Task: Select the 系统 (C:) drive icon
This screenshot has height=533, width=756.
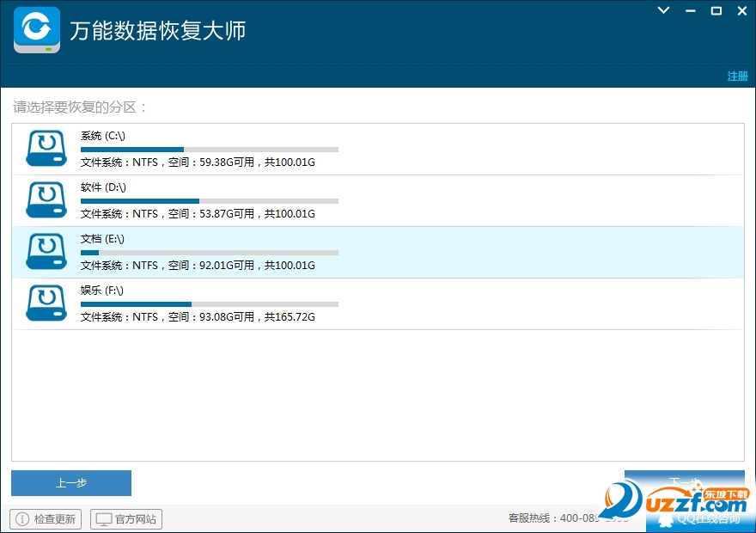Action: pyautogui.click(x=45, y=147)
